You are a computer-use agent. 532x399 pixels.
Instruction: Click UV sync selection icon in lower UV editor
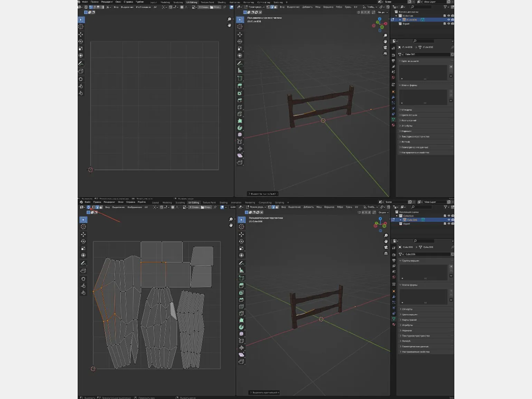[x=88, y=207]
